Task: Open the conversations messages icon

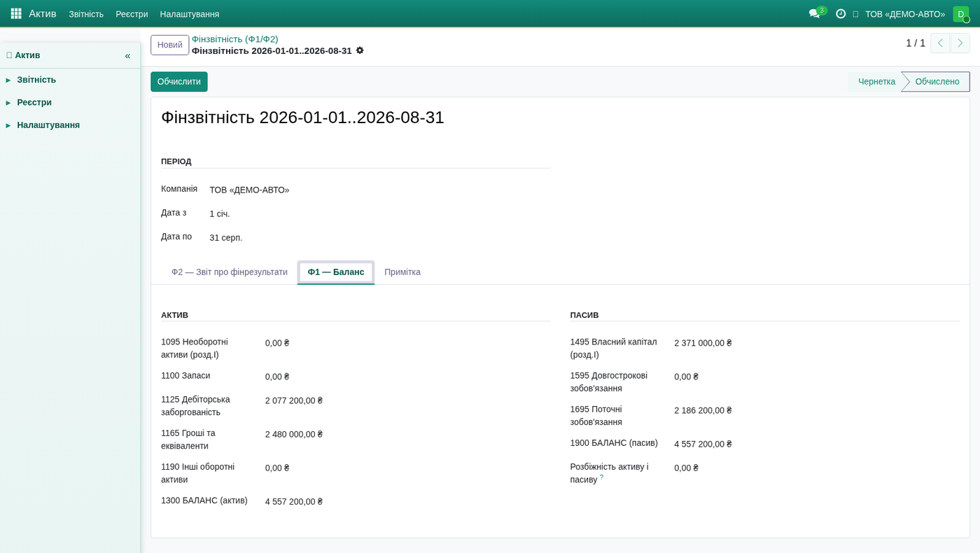Action: [x=814, y=14]
